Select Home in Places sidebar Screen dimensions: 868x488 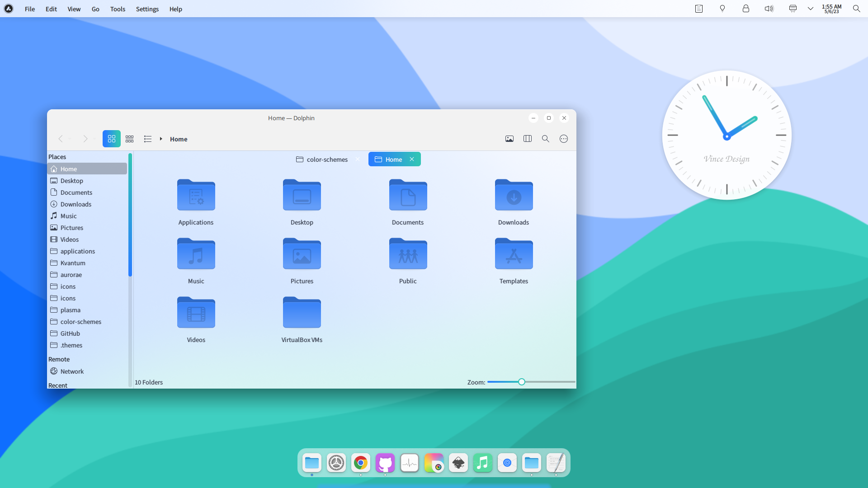coord(87,169)
